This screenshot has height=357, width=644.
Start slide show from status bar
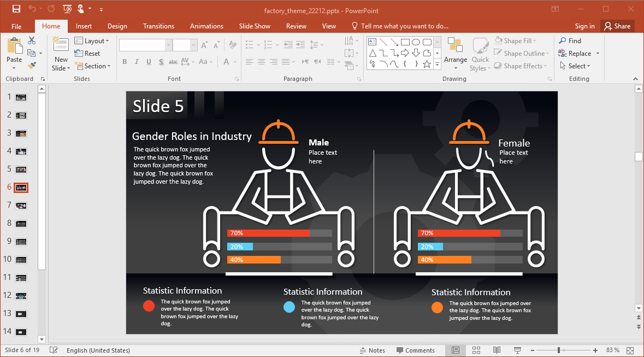point(517,350)
